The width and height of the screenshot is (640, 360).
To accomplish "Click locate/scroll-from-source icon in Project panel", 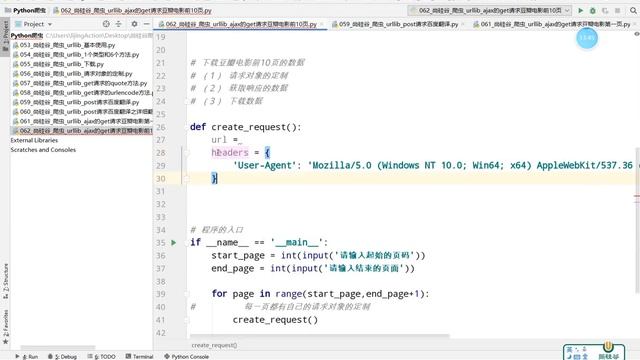I will point(106,24).
